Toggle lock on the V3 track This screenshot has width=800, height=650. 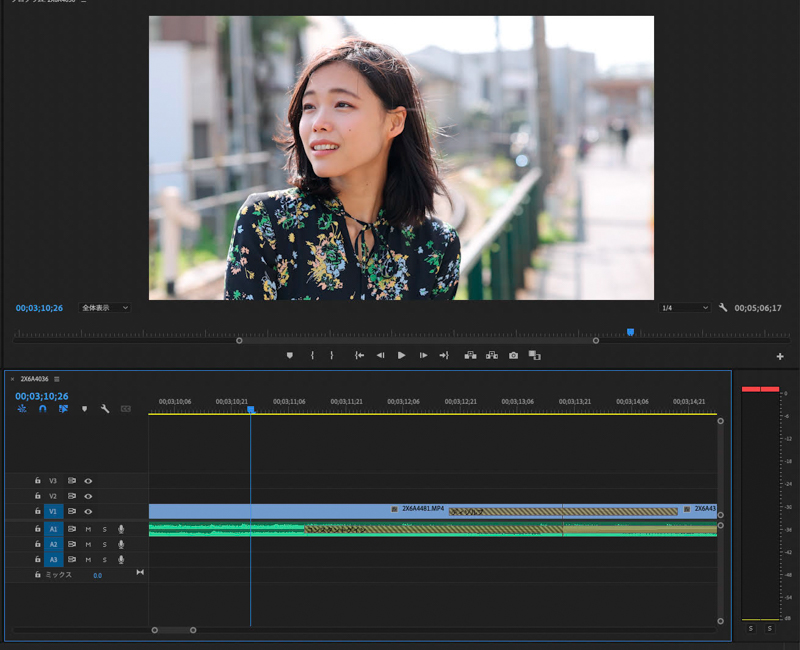[37, 480]
